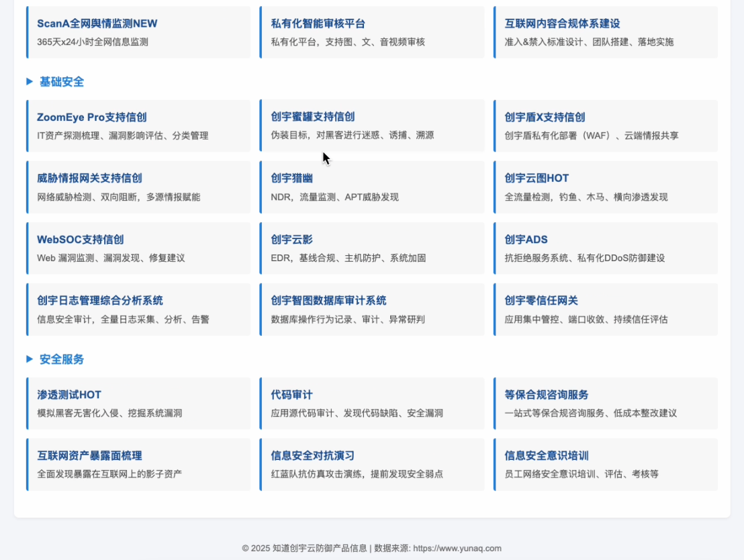Viewport: 744px width, 560px height.
Task: Open the 创宇盾X支持信创 card
Action: pyautogui.click(x=606, y=126)
